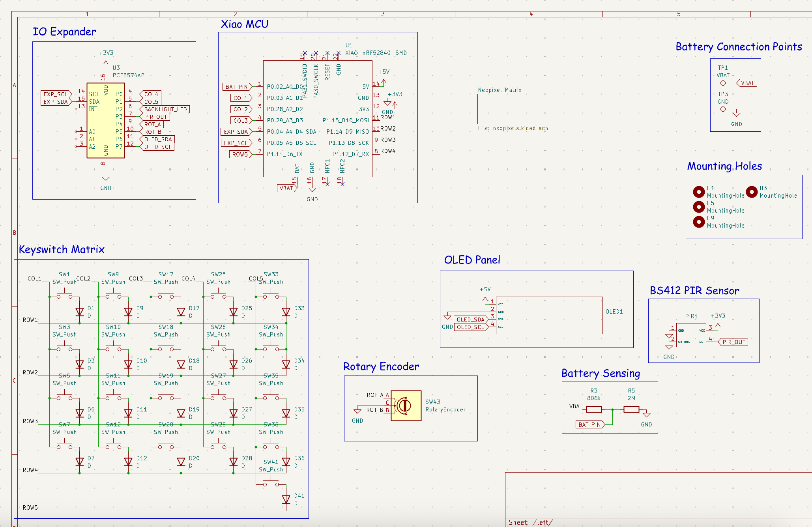Select the Rotary Encoder title text
Image resolution: width=812 pixels, height=527 pixels.
381,366
